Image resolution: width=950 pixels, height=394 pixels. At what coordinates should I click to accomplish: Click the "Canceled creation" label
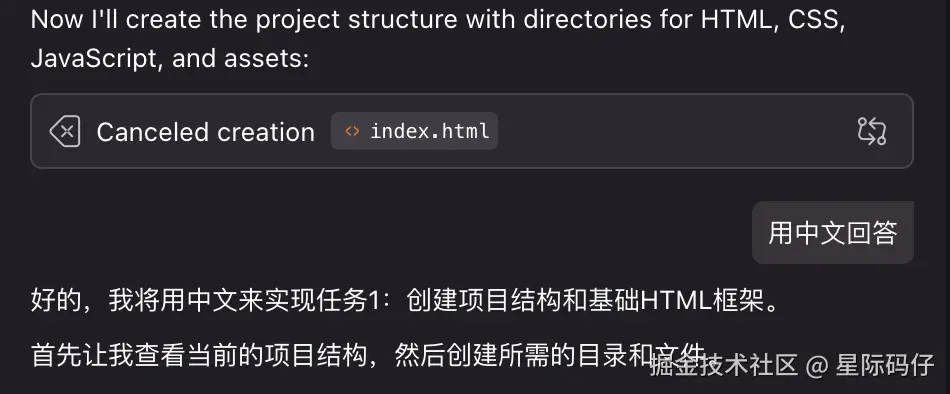[x=205, y=132]
